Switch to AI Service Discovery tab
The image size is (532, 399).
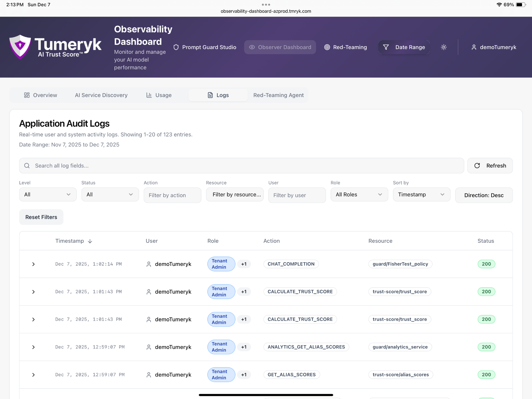point(101,95)
